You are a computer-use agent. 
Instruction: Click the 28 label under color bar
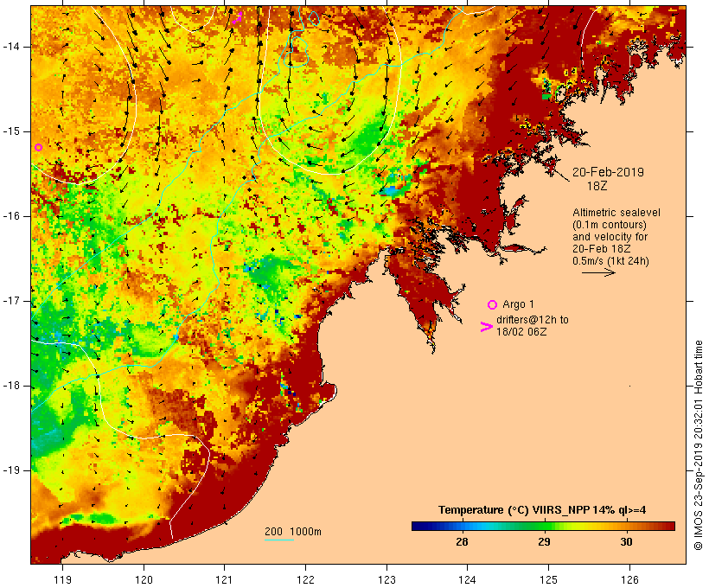click(462, 541)
